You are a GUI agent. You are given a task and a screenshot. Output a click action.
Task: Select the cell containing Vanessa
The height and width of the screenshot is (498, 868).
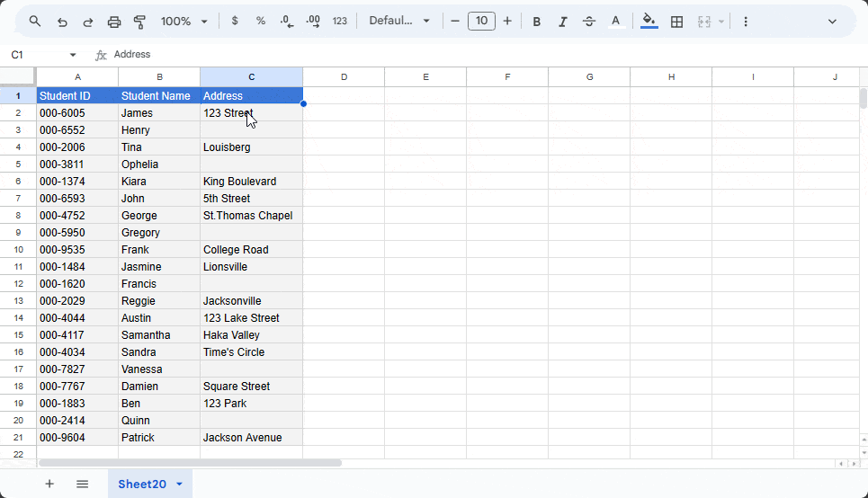(x=159, y=369)
